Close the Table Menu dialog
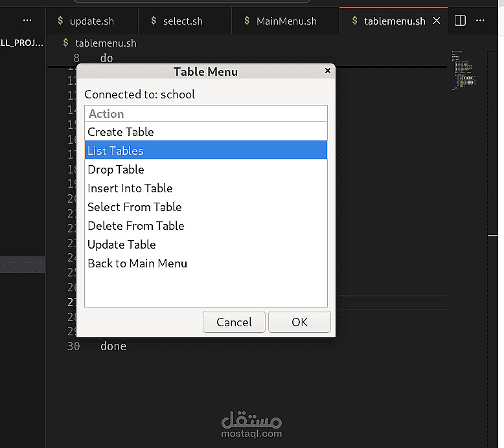The image size is (504, 448). (328, 71)
